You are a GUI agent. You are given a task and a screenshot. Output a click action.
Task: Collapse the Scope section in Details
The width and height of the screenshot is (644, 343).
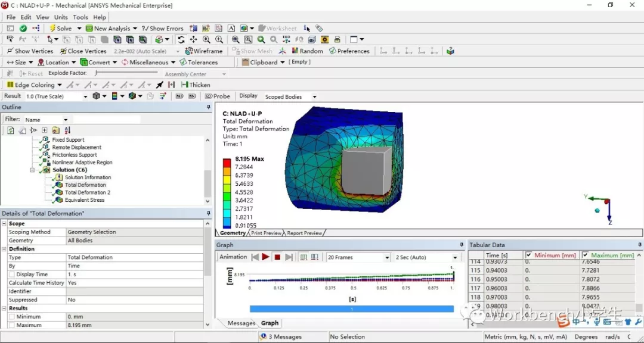pos(4,224)
